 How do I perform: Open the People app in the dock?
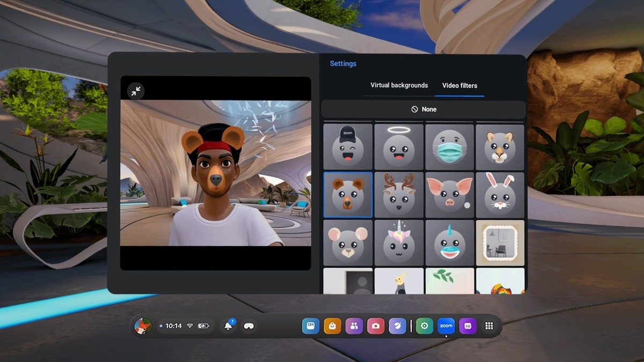coord(354,326)
